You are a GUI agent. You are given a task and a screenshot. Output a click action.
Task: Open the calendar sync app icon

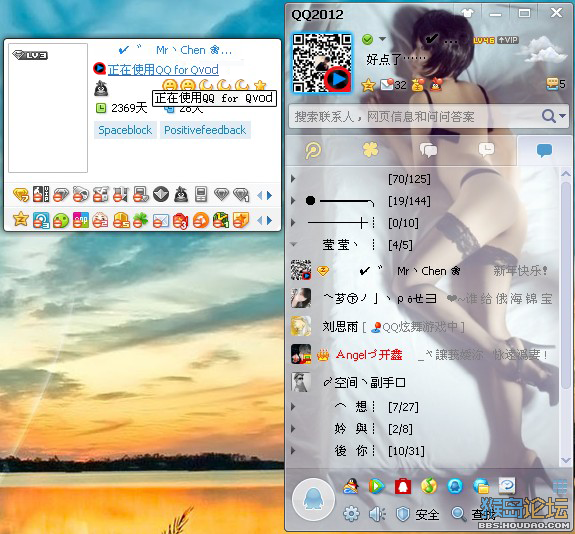pyautogui.click(x=507, y=486)
